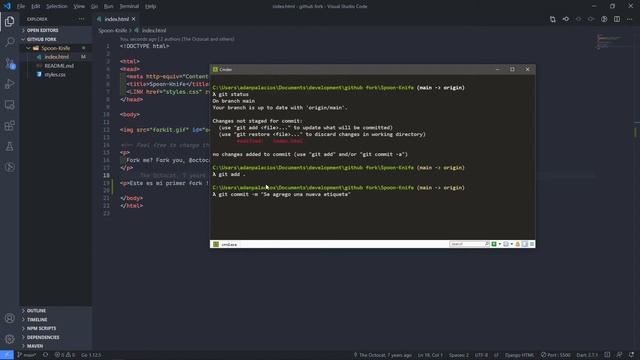The image size is (640, 360).
Task: Open the Run and Debug view
Action: (9, 84)
